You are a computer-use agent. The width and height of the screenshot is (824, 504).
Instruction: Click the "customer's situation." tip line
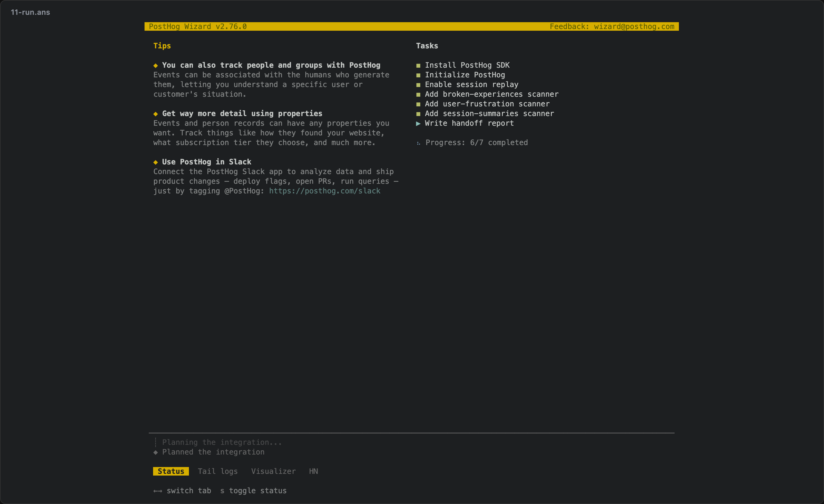pyautogui.click(x=200, y=94)
